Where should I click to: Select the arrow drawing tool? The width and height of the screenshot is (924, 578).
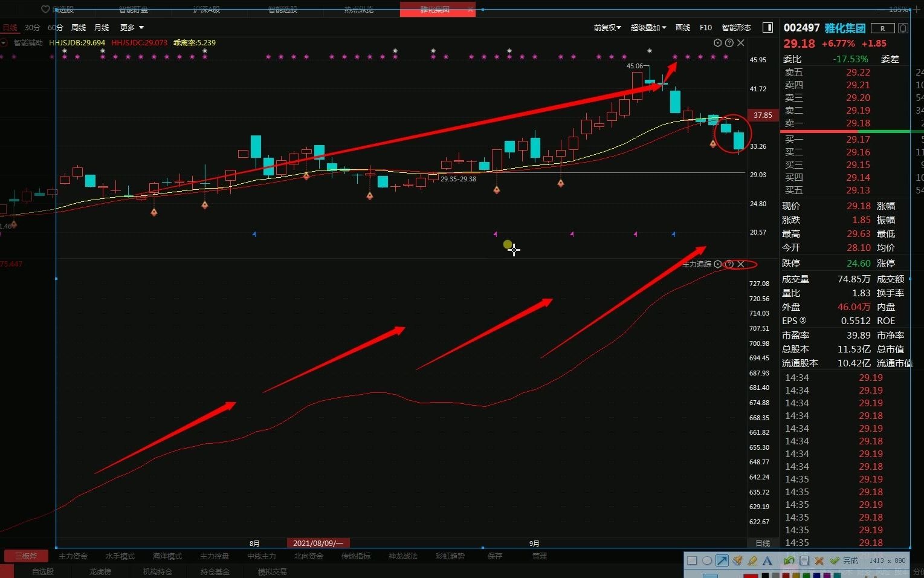coord(722,560)
